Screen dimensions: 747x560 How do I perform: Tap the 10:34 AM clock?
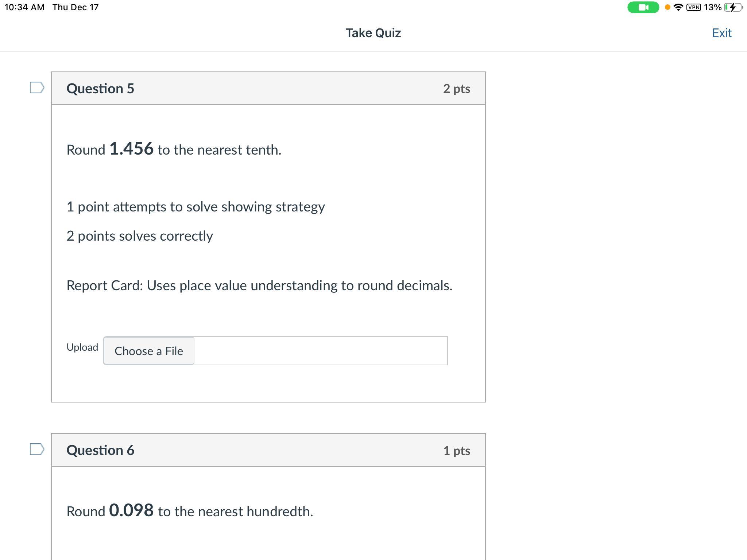click(x=24, y=7)
